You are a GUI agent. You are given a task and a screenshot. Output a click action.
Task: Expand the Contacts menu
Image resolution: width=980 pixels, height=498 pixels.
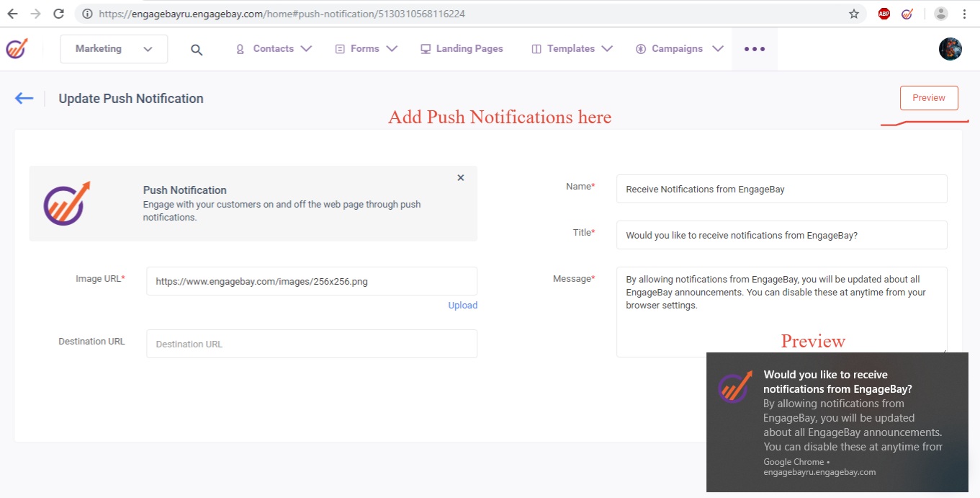coord(274,49)
